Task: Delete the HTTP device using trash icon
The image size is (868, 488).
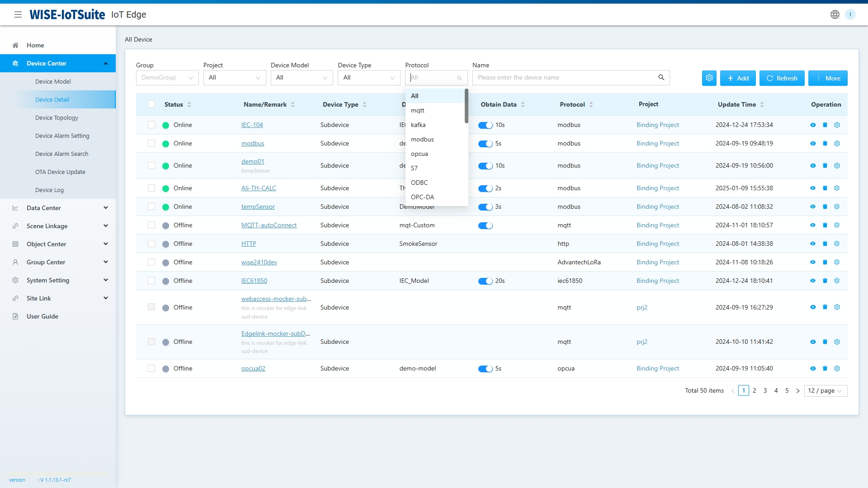Action: pos(825,244)
